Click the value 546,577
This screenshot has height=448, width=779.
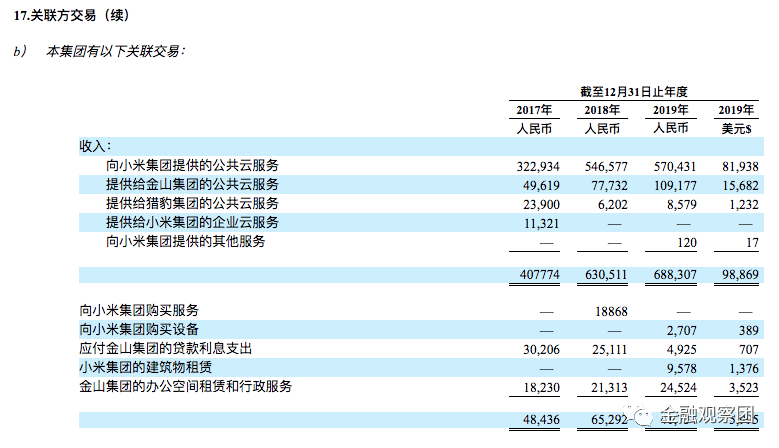point(606,166)
